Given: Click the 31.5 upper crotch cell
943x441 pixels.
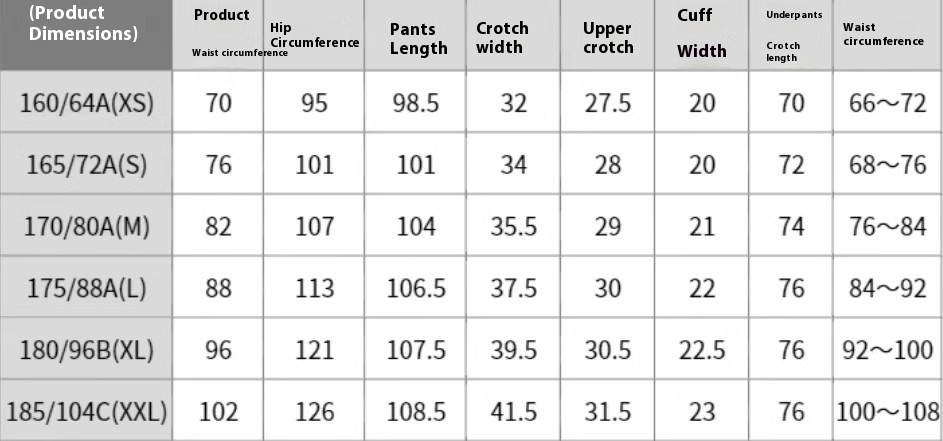Looking at the screenshot, I should (x=607, y=412).
